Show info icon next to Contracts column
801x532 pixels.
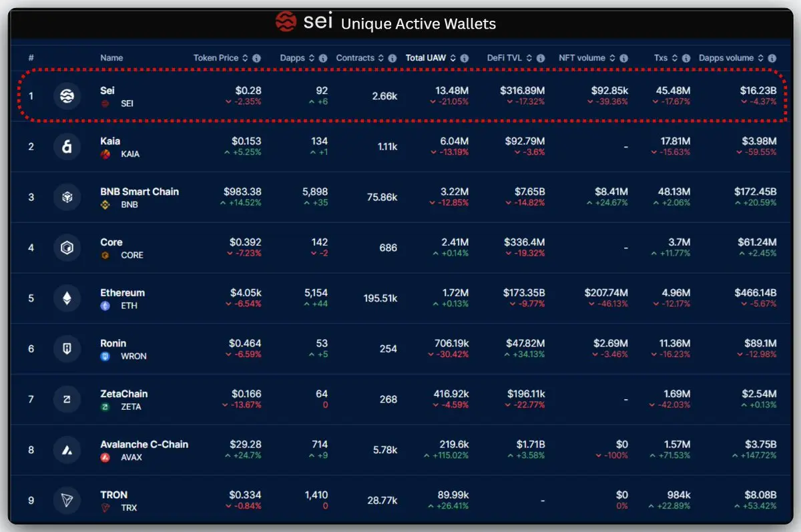click(393, 58)
